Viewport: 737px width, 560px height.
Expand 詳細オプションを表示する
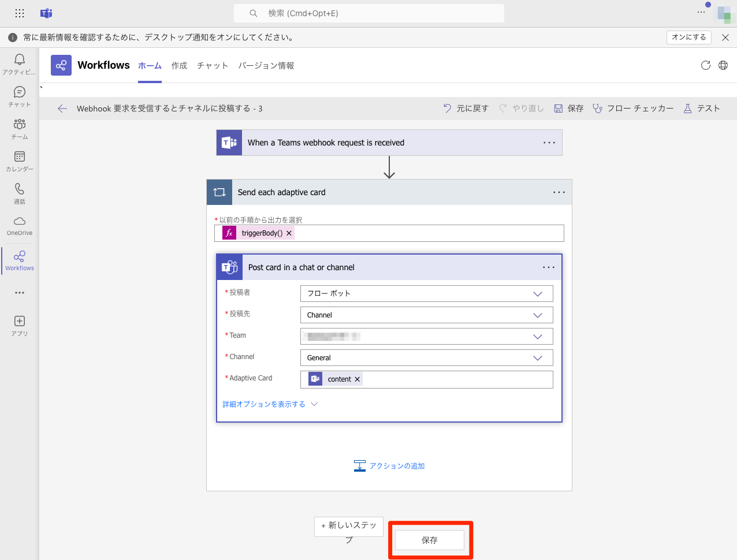270,404
